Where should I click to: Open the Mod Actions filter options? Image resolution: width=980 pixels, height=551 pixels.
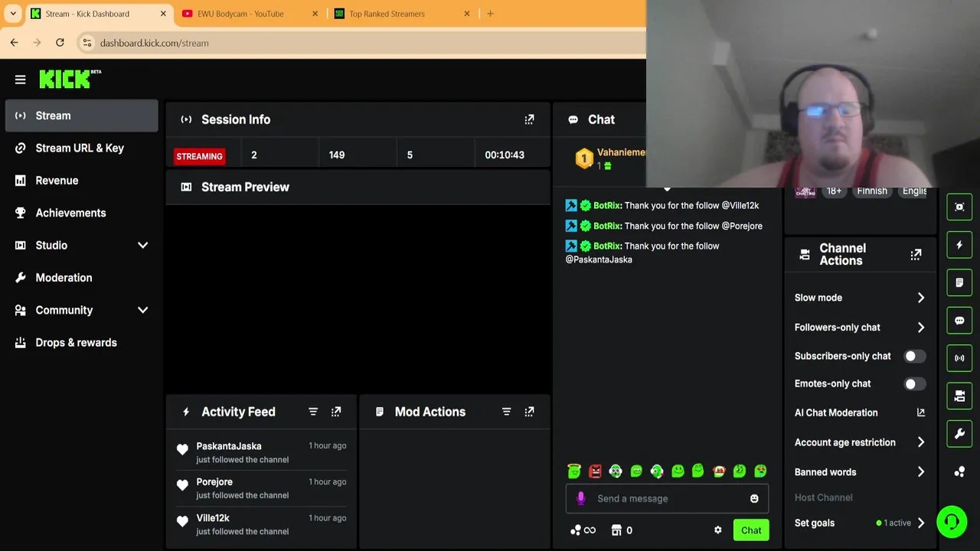pos(506,412)
